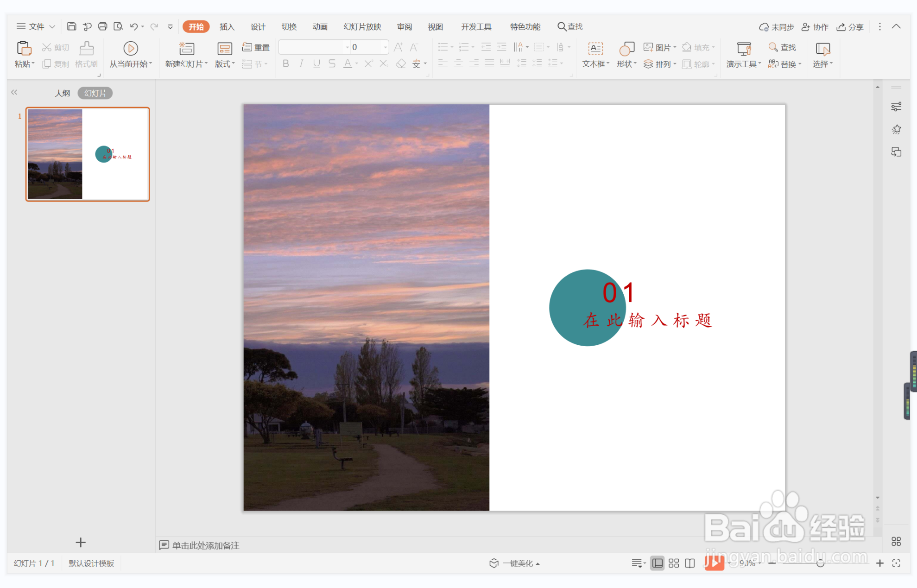
Task: Select slide 1 thumbnail
Action: 88,154
